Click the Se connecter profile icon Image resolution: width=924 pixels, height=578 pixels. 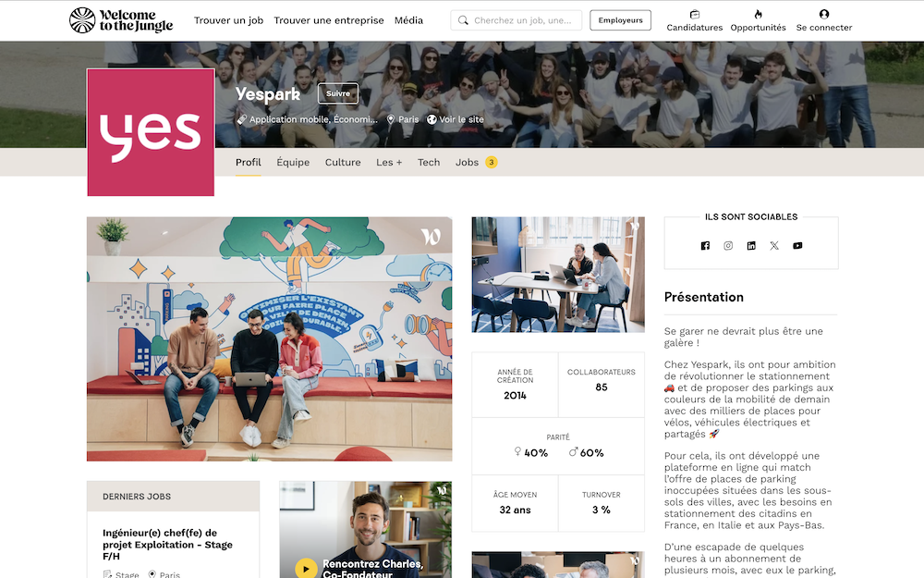click(824, 14)
